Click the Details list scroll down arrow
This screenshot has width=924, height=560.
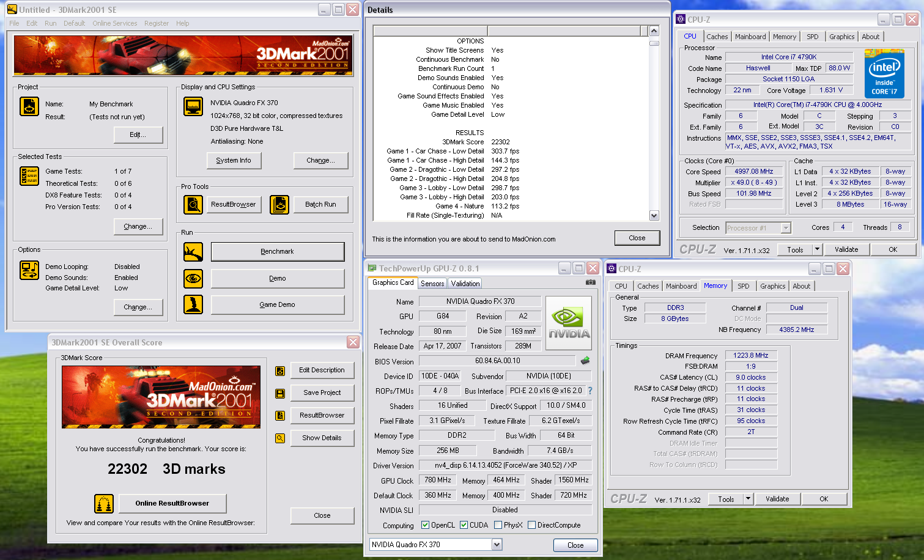654,215
